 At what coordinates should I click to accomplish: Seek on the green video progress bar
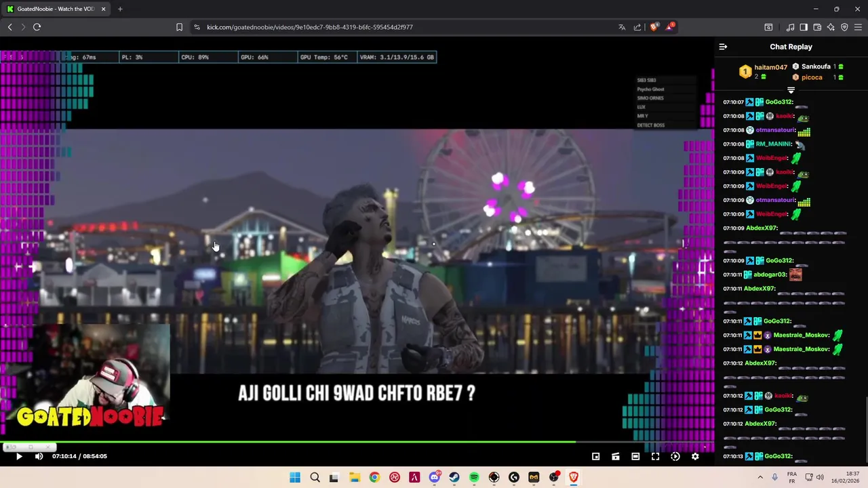357,442
